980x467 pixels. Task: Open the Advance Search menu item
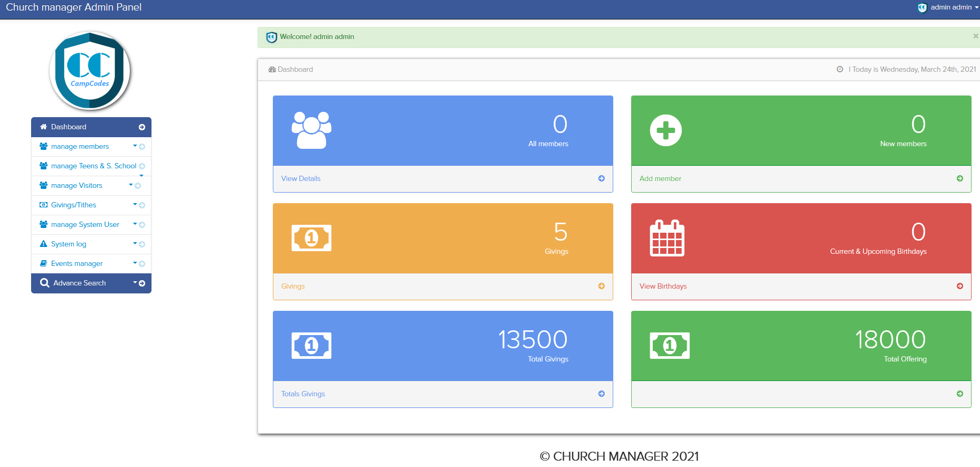(x=91, y=283)
